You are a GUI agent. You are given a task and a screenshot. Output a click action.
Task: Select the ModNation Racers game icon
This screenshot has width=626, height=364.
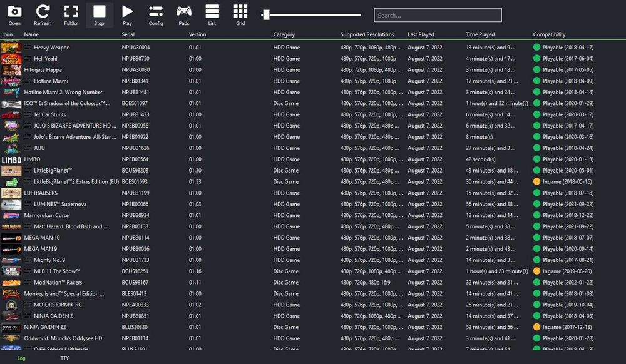click(x=11, y=282)
